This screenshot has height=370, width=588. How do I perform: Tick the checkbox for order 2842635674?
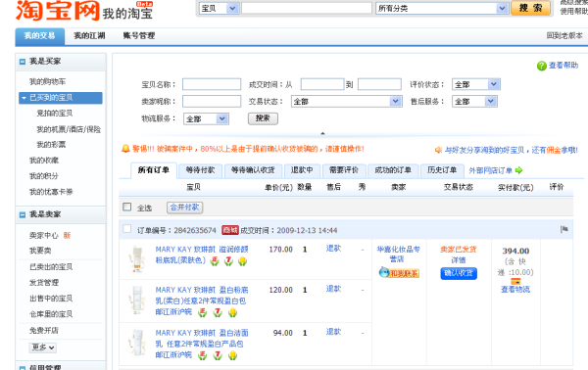pos(127,229)
